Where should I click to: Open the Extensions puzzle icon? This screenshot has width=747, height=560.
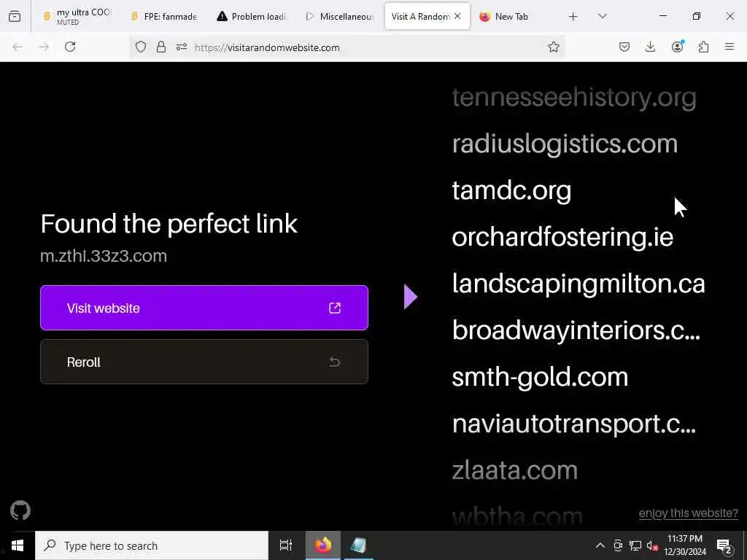(703, 47)
